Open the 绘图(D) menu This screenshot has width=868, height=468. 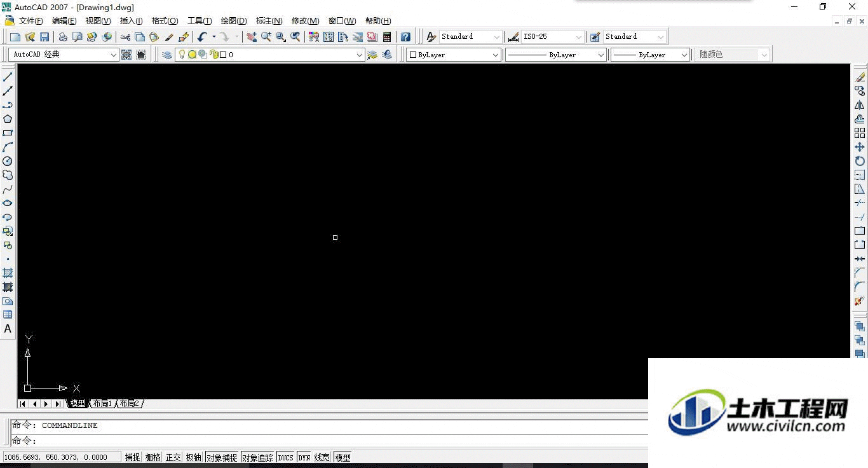[x=234, y=21]
